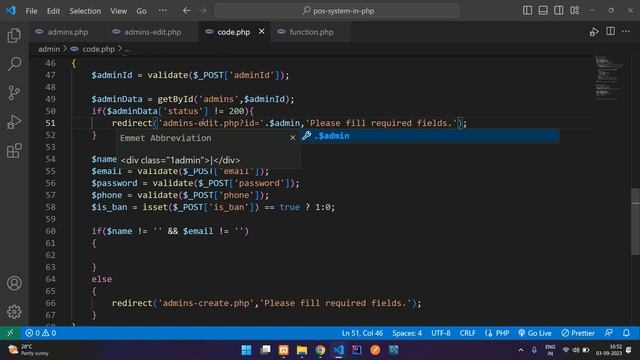Image resolution: width=640 pixels, height=360 pixels.
Task: Open the Customize Layout icon
Action: point(575,11)
